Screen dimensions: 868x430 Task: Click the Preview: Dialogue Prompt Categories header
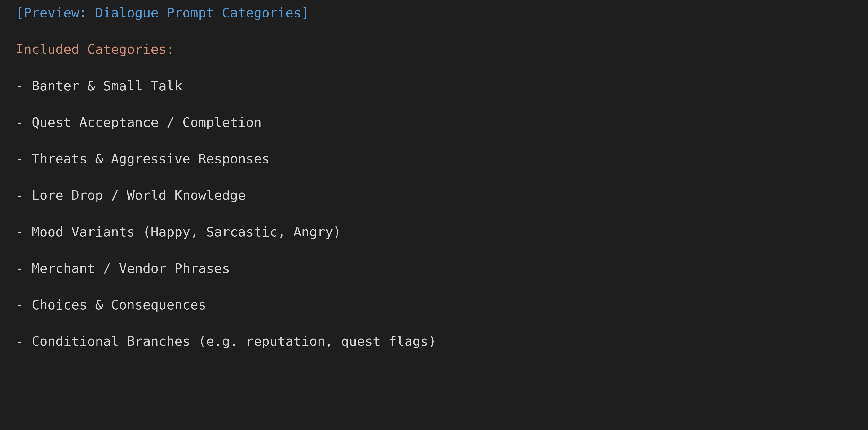coord(162,13)
